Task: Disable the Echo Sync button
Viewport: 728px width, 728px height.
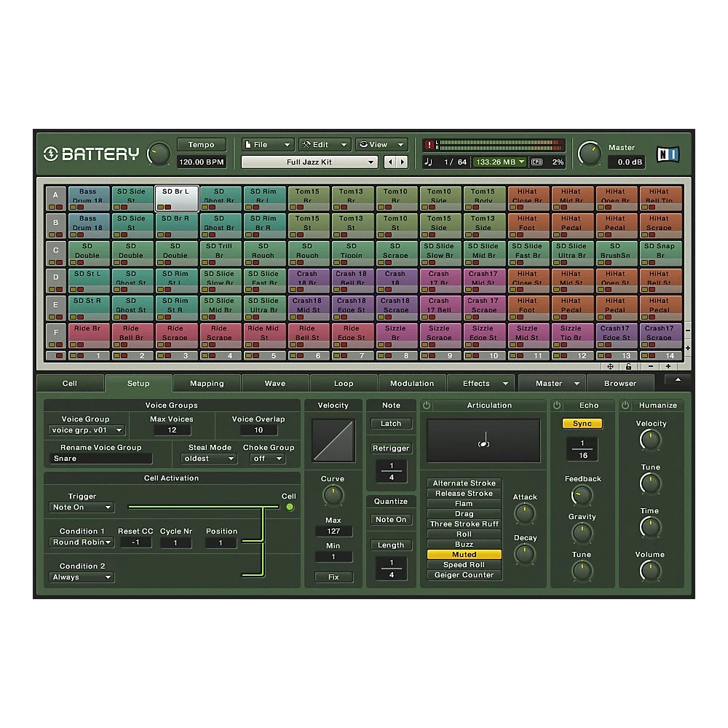Action: 582,424
